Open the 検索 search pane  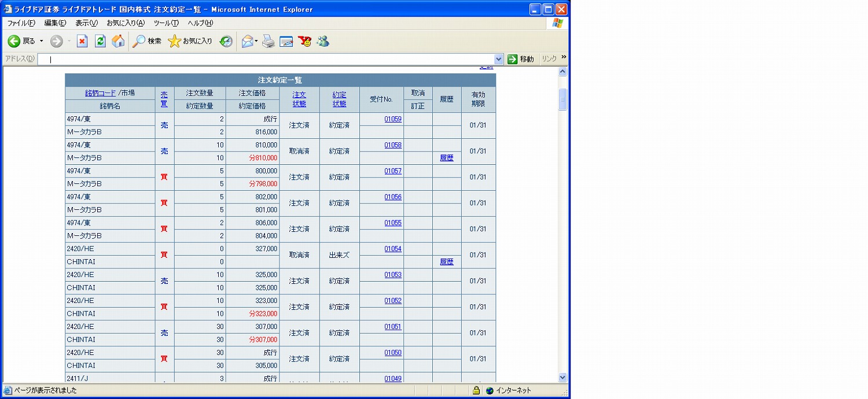147,41
